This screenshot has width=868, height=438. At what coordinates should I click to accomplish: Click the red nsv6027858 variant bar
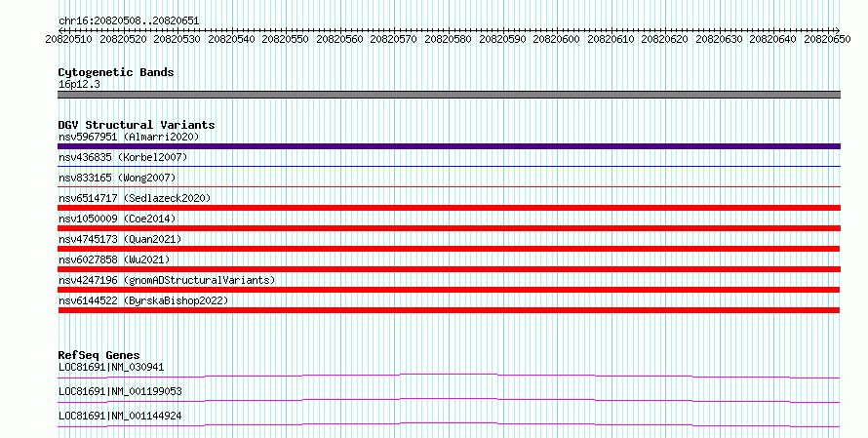tap(449, 269)
